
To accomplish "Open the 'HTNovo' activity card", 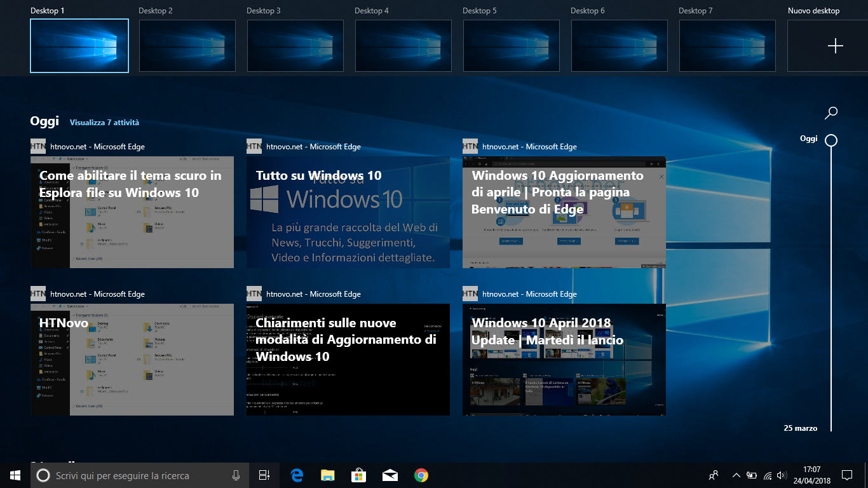I will click(132, 360).
